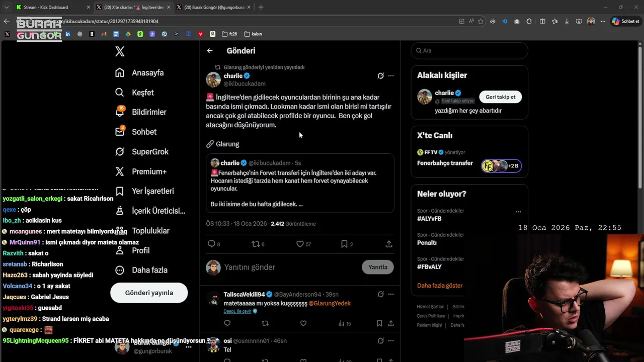Click @GlarungYedek mention in reply

pyautogui.click(x=330, y=303)
